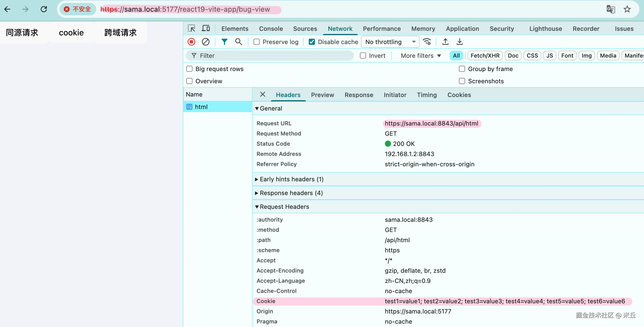
Task: Select the Request URL value https://sama.local:8843/api/html
Action: (x=431, y=124)
